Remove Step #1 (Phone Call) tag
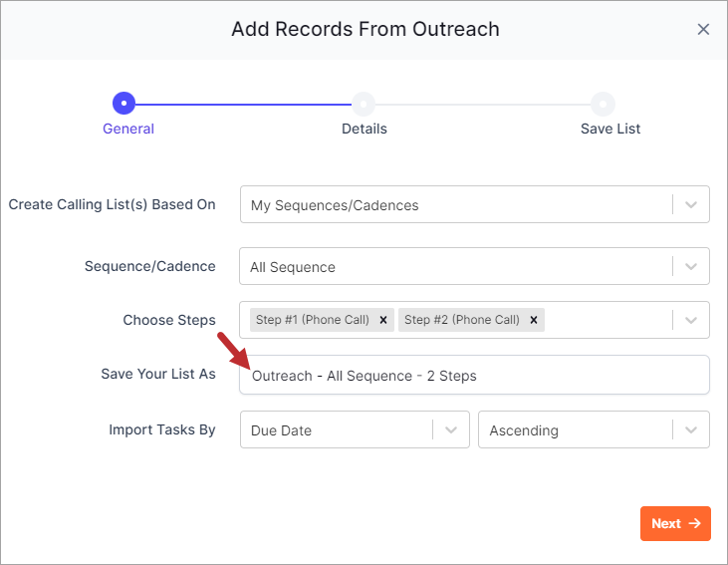This screenshot has width=728, height=565. (x=383, y=320)
